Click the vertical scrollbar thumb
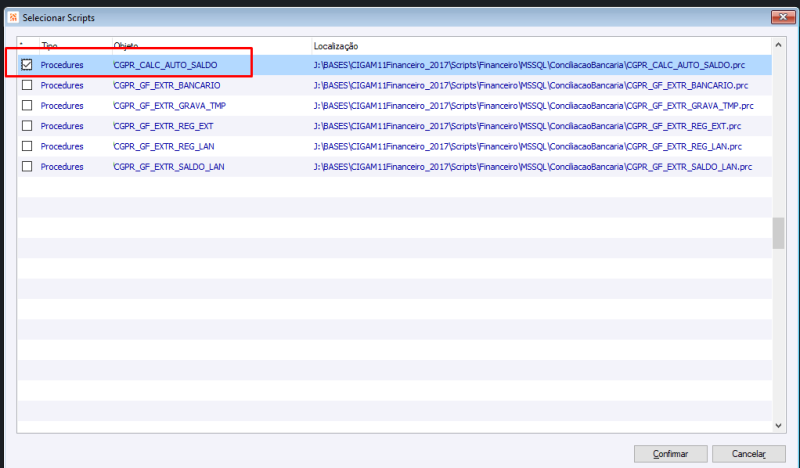Screen dimensions: 800x468 [778, 233]
